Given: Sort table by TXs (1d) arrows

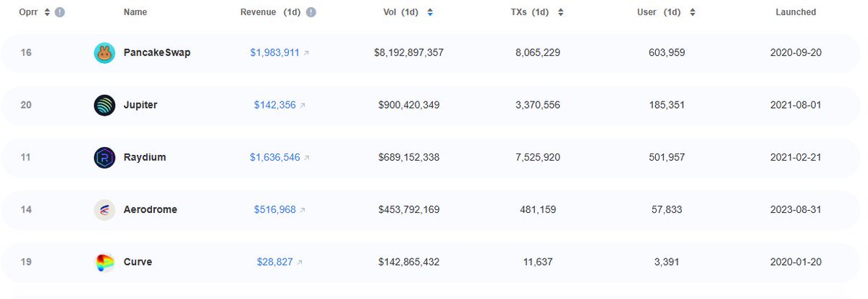Looking at the screenshot, I should 560,12.
